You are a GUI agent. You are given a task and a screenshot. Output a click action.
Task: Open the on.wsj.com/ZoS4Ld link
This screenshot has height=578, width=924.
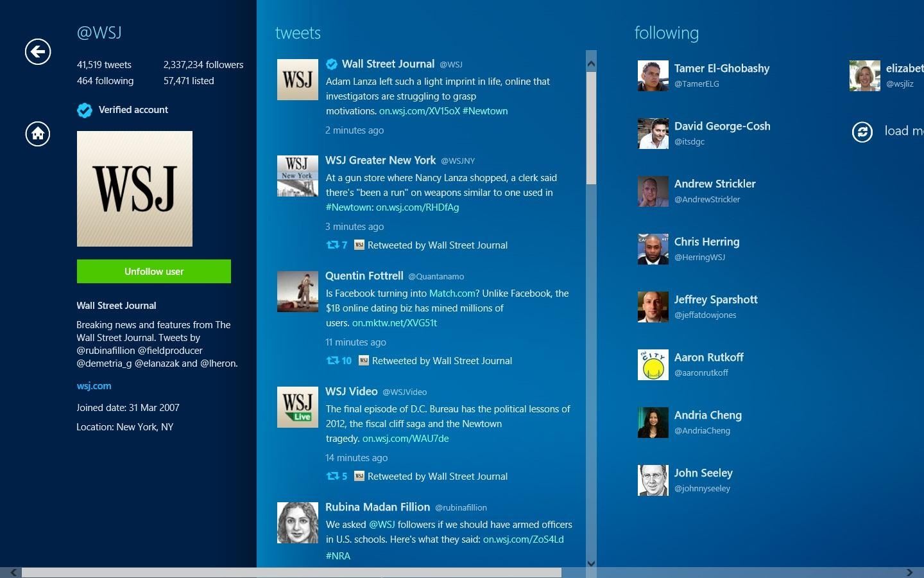click(524, 539)
